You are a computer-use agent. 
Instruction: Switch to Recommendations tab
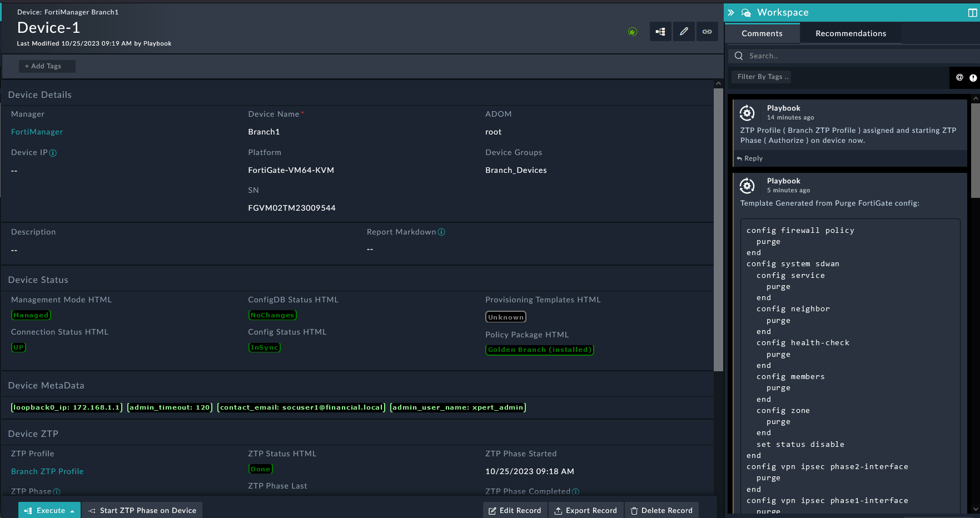click(x=850, y=33)
